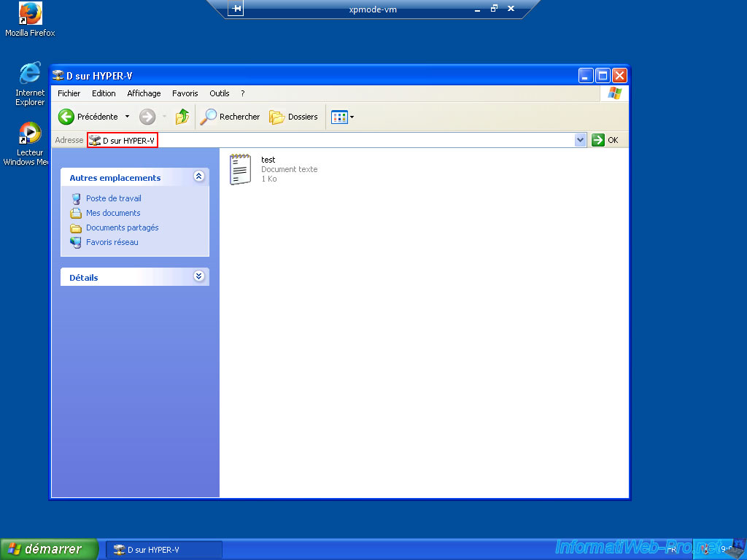Maximize the D sur HYPER-V window
The width and height of the screenshot is (747, 560).
(x=603, y=75)
